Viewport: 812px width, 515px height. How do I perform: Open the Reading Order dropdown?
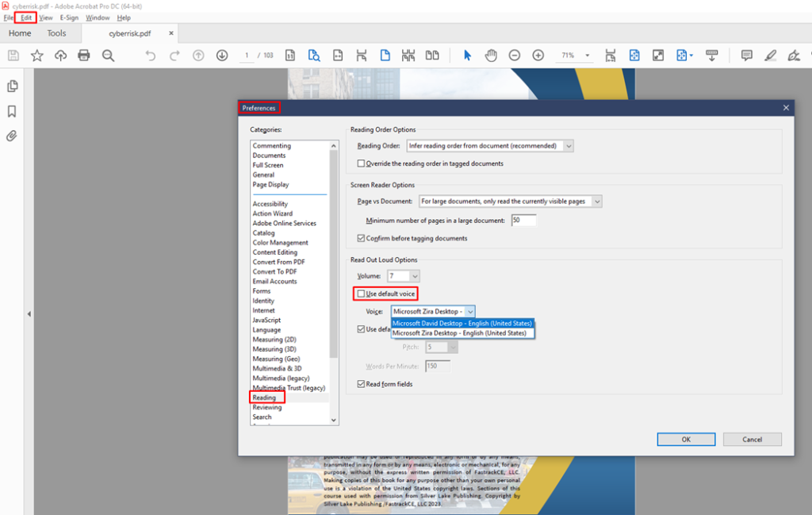(490, 146)
